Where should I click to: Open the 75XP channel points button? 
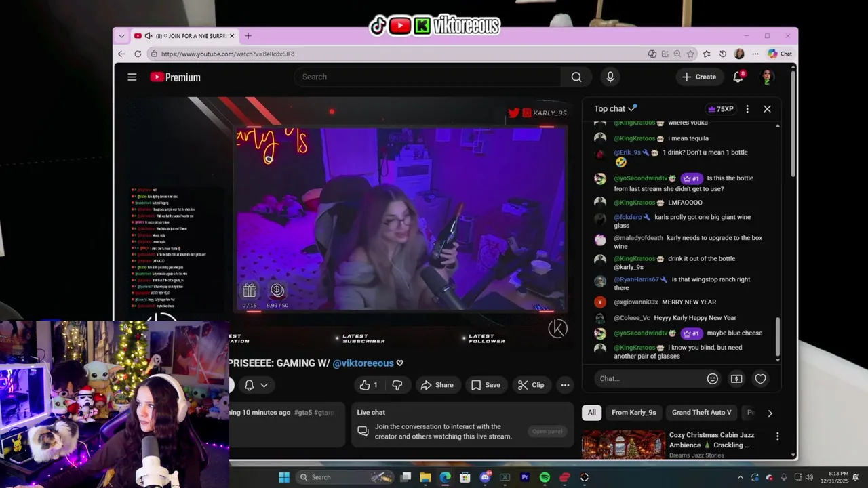click(x=720, y=109)
